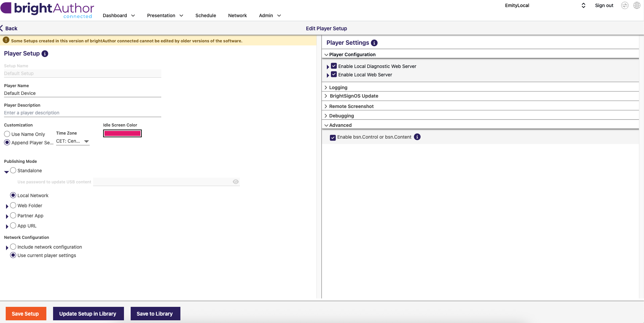Click the Player Description input field
The width and height of the screenshot is (644, 323).
[82, 113]
